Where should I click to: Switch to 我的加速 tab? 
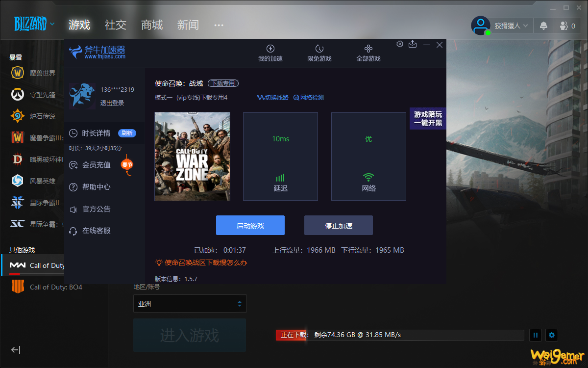click(x=270, y=53)
